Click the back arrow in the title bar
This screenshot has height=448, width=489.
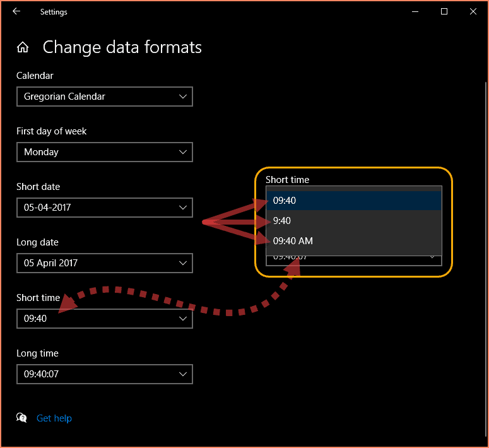(16, 11)
